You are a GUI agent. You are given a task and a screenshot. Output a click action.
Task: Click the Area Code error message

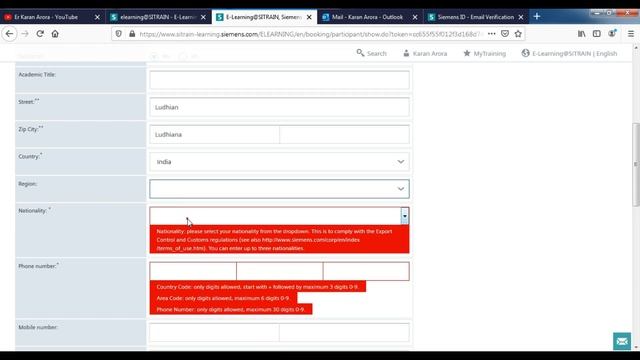point(223,298)
